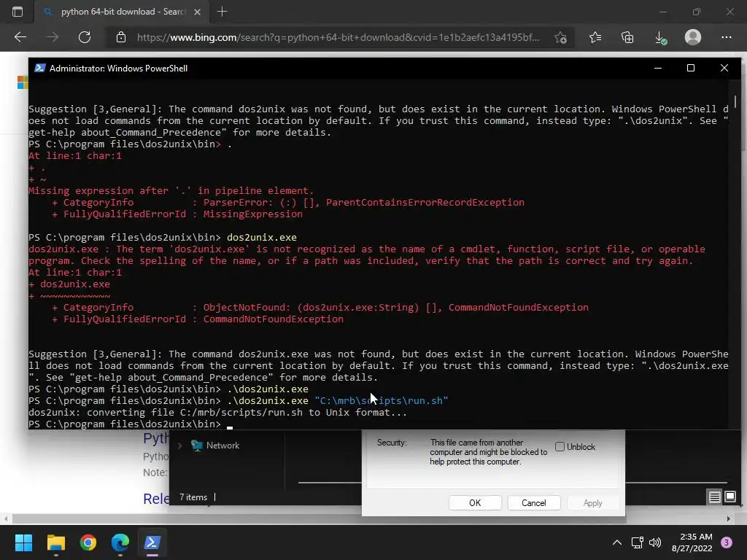747x560 pixels.
Task: View site info lock icon
Action: click(121, 37)
